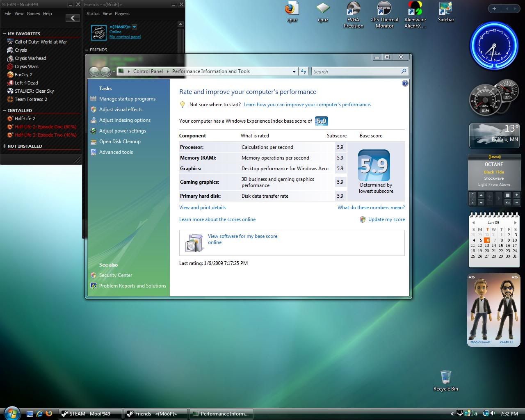The image size is (525, 420).
Task: Open the Status menu in Friends window
Action: (x=93, y=14)
